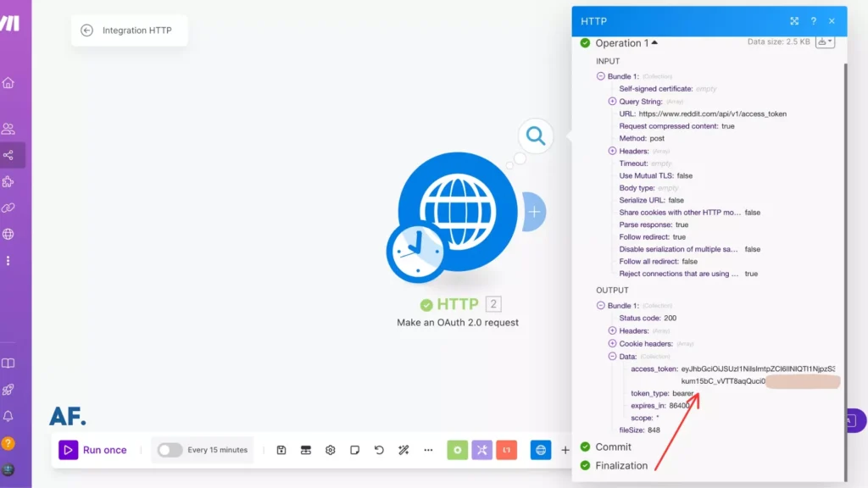Click the Finalization status row
This screenshot has width=868, height=488.
click(x=614, y=466)
